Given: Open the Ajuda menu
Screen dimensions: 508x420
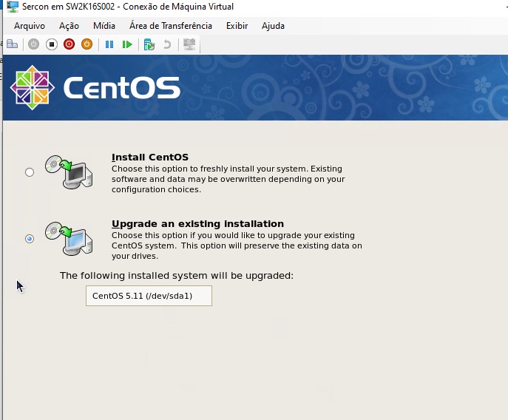Looking at the screenshot, I should 273,26.
